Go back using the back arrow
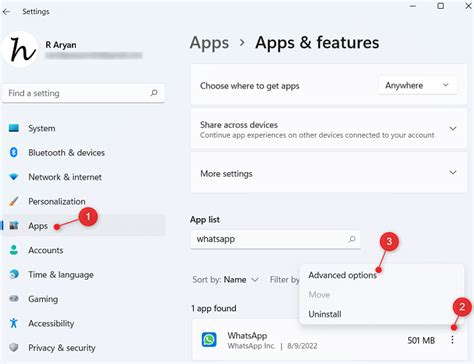Viewport: 474px width, 364px height. point(7,12)
